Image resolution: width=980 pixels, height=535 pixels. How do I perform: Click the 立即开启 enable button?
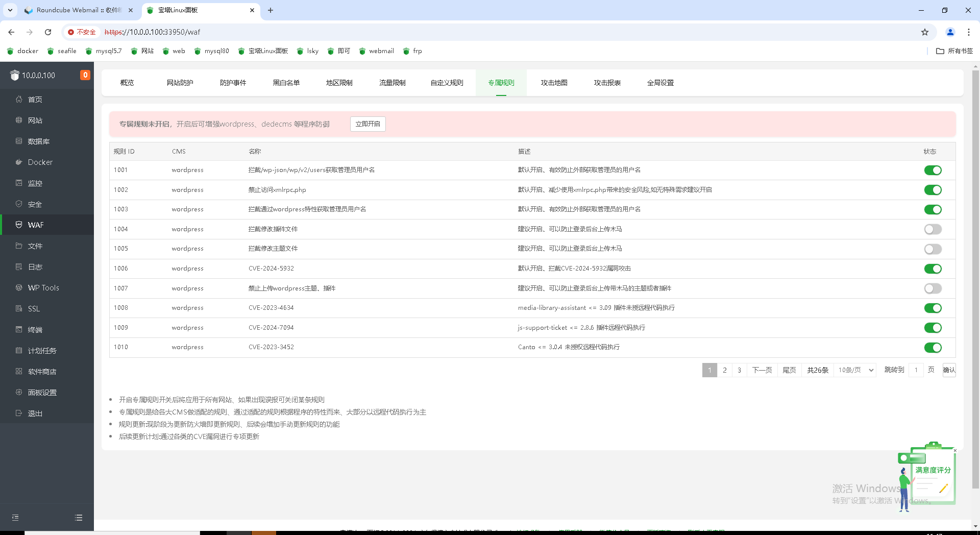[368, 124]
